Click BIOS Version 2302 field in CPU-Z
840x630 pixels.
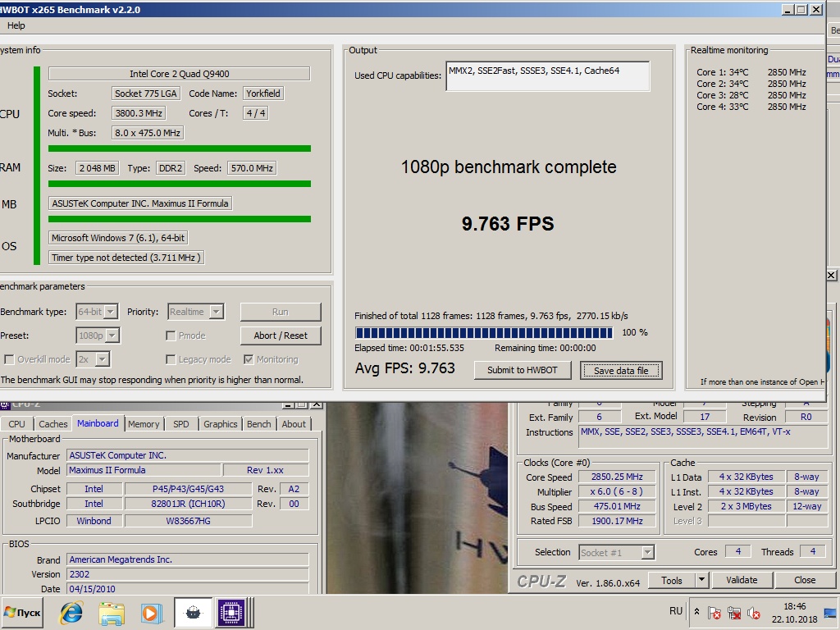[188, 574]
